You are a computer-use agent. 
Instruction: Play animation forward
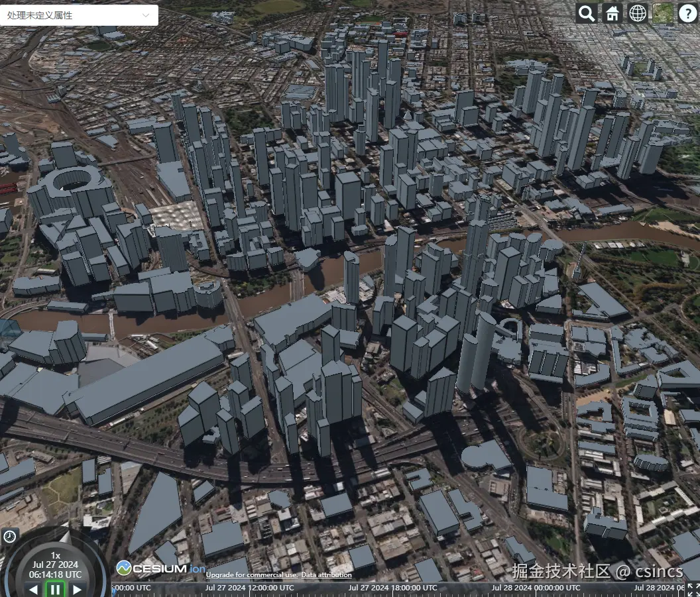[77, 590]
